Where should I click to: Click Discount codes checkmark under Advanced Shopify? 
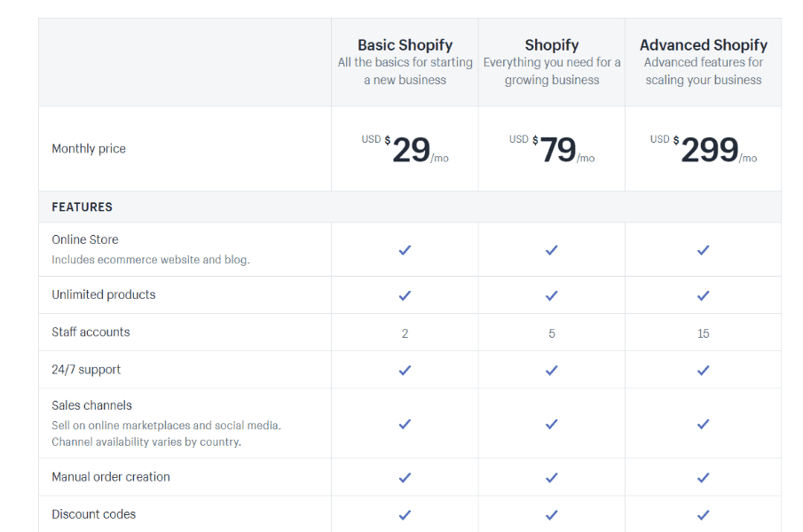703,515
